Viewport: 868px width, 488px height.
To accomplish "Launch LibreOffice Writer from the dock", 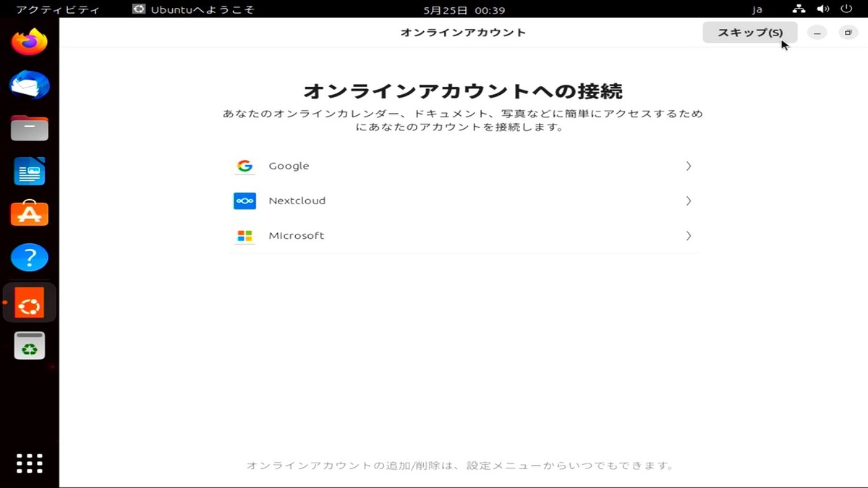I will click(30, 172).
